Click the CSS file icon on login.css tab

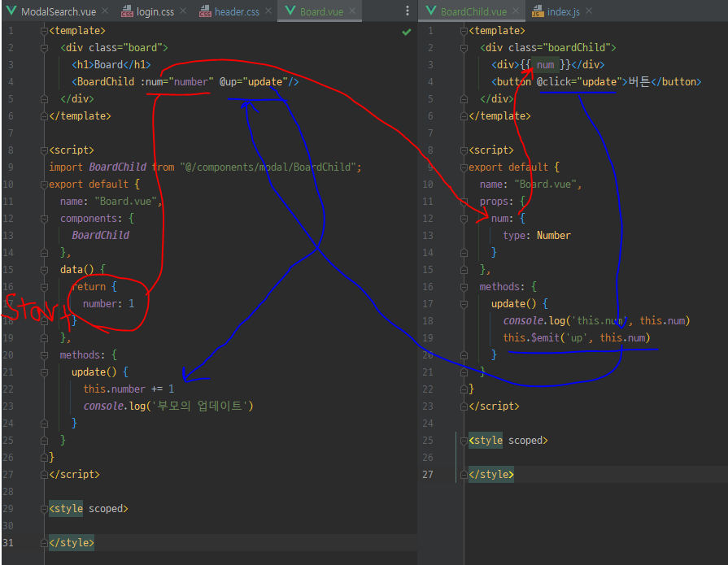127,11
